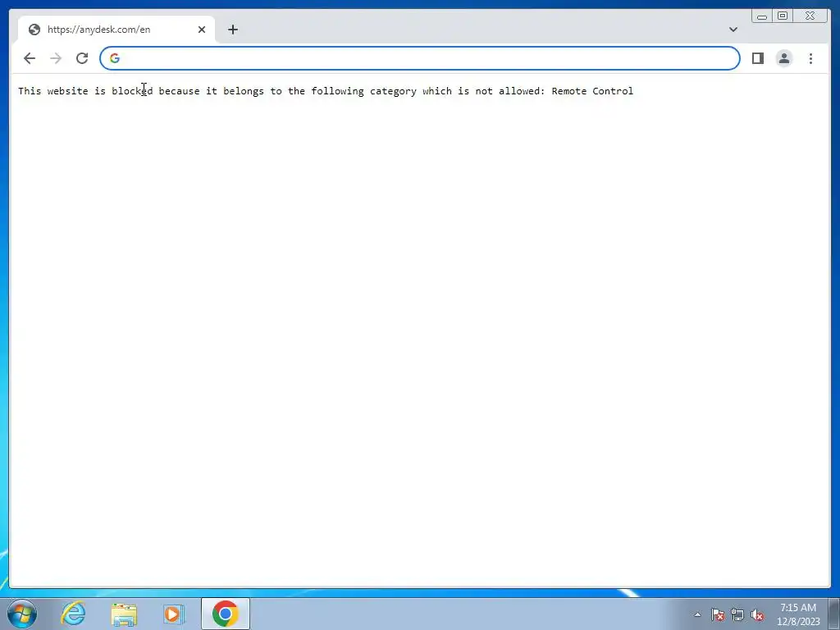Click the words 'Remote Control'
840x630 pixels.
pyautogui.click(x=592, y=91)
